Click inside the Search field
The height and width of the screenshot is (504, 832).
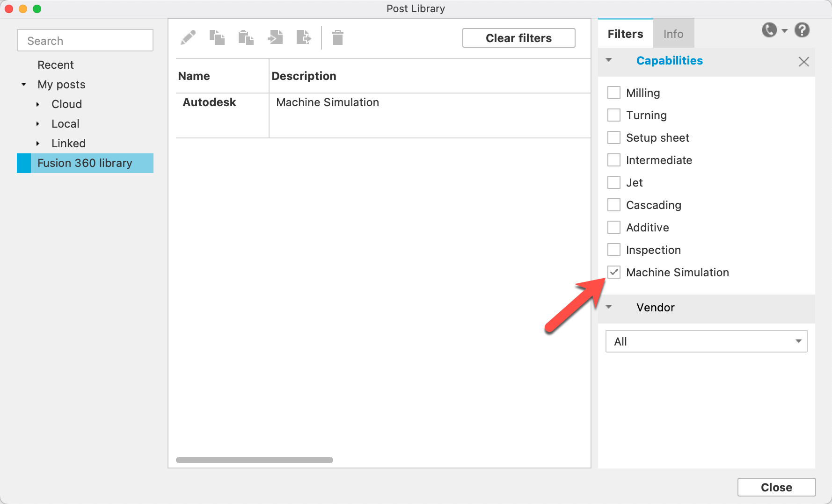click(x=85, y=40)
